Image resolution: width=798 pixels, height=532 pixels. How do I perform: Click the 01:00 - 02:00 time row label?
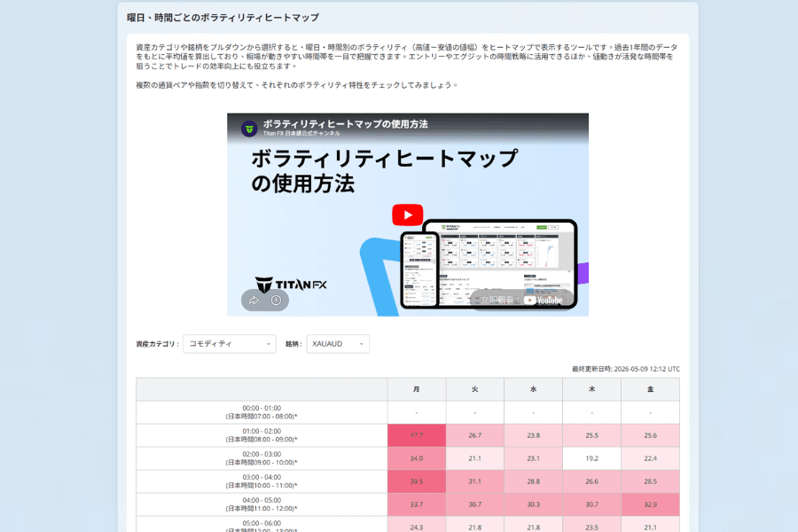click(x=262, y=435)
